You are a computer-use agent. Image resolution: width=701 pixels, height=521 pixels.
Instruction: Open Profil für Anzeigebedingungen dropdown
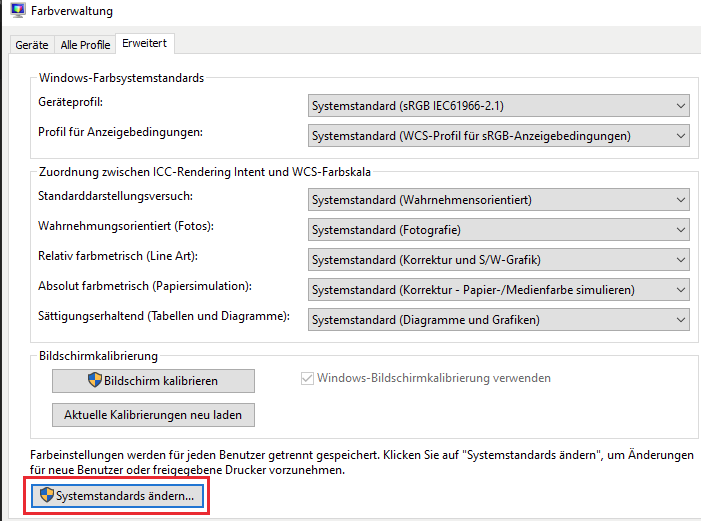(x=498, y=136)
